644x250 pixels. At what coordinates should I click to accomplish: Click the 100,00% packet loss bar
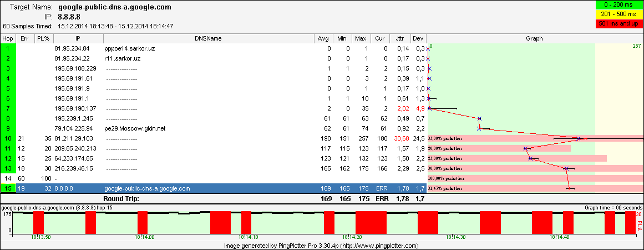pyautogui.click(x=535, y=178)
